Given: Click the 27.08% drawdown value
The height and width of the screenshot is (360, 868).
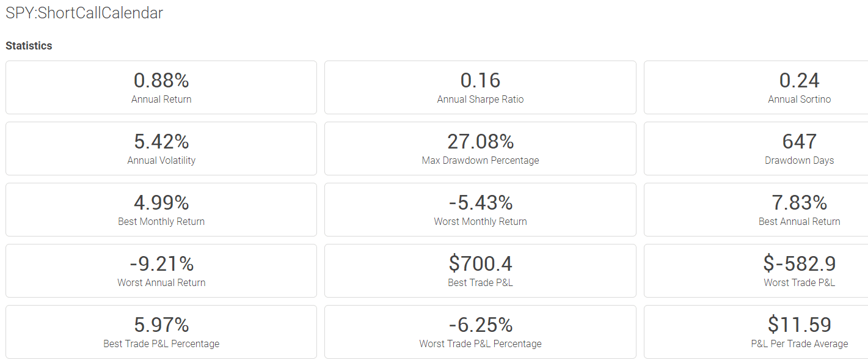Looking at the screenshot, I should pos(480,141).
